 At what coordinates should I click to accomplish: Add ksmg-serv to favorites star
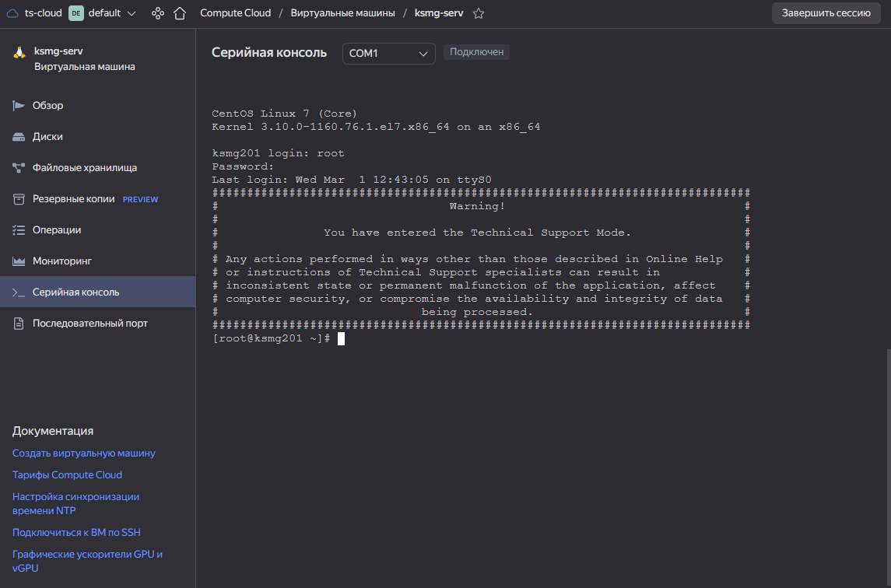pyautogui.click(x=479, y=13)
